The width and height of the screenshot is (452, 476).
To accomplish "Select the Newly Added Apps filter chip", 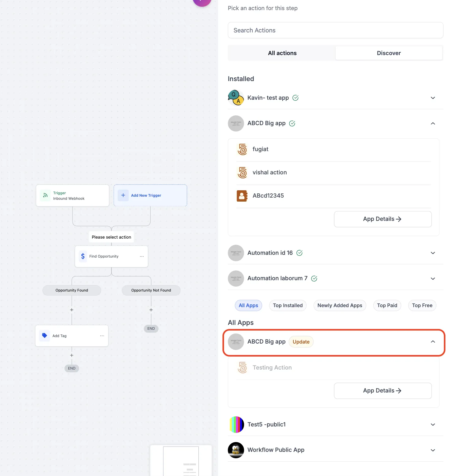I will pyautogui.click(x=340, y=305).
